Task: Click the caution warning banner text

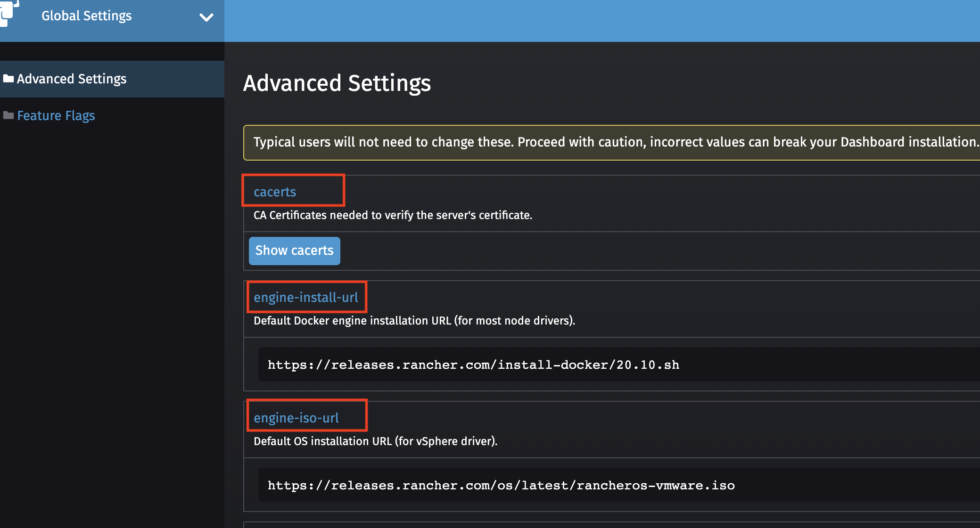Action: (616, 142)
